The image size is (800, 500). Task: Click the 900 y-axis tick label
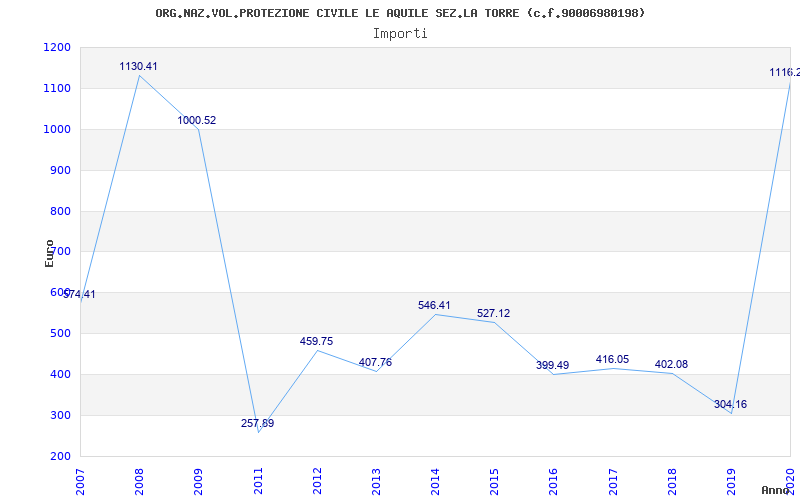tap(60, 170)
